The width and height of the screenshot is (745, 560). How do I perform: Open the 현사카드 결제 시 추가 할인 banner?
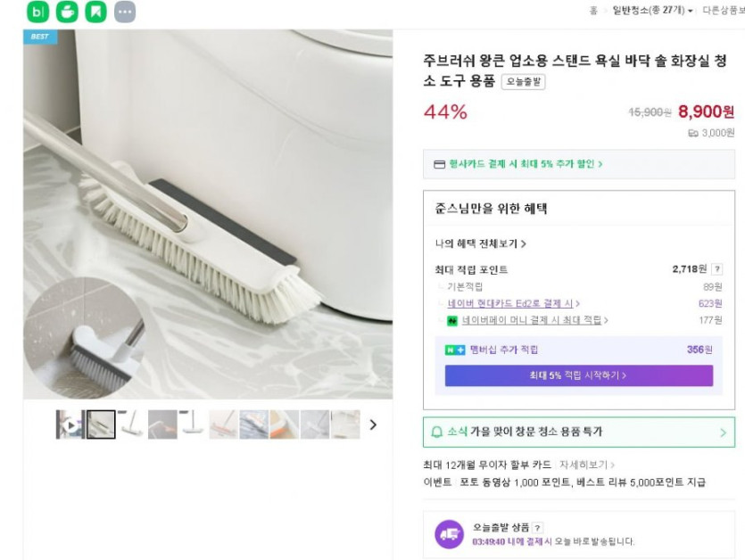pos(517,164)
